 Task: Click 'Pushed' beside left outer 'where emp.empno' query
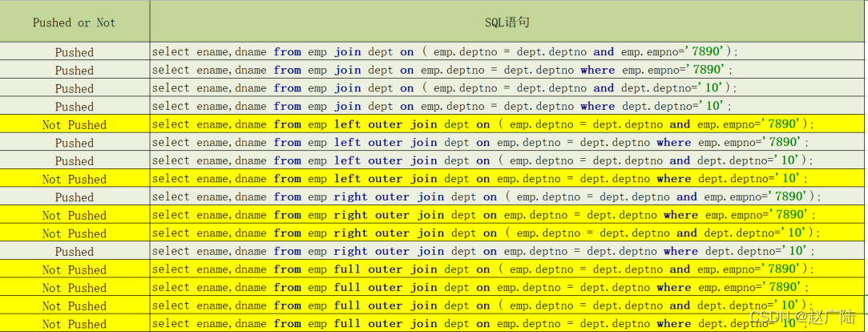pos(75,143)
